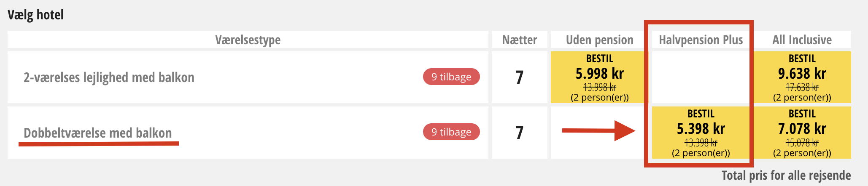The image size is (868, 186).
Task: Book apartment without board for 5.998 kr
Action: click(599, 77)
